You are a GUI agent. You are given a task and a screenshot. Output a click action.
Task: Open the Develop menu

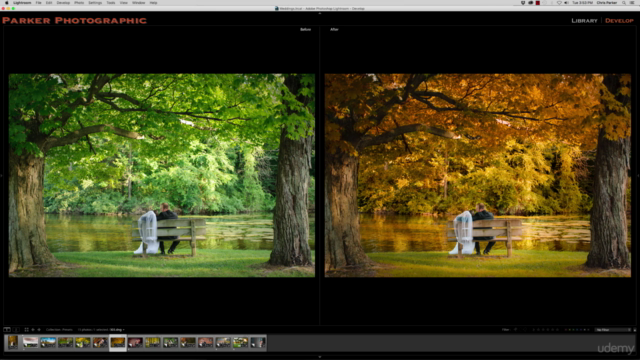pos(63,2)
